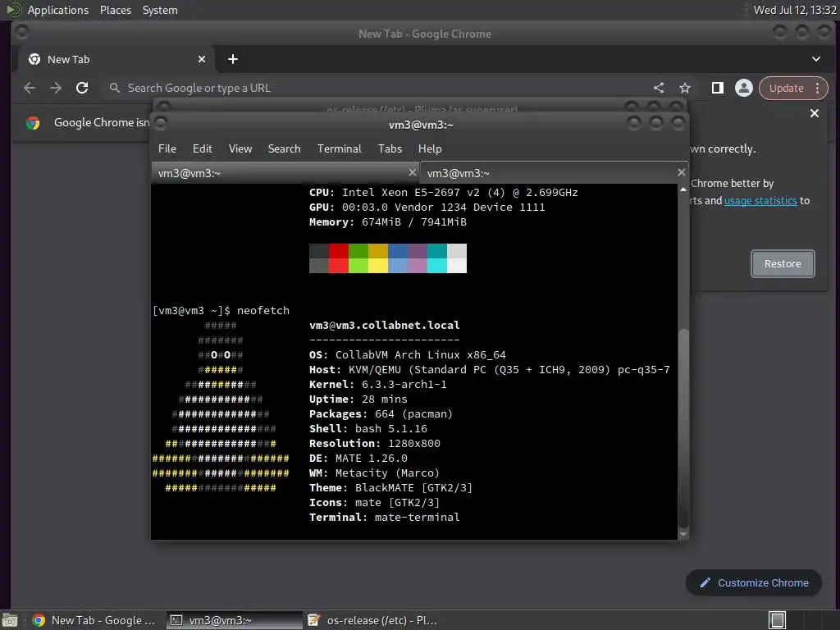This screenshot has width=840, height=630.
Task: Open terminal Edit menu
Action: pos(202,148)
